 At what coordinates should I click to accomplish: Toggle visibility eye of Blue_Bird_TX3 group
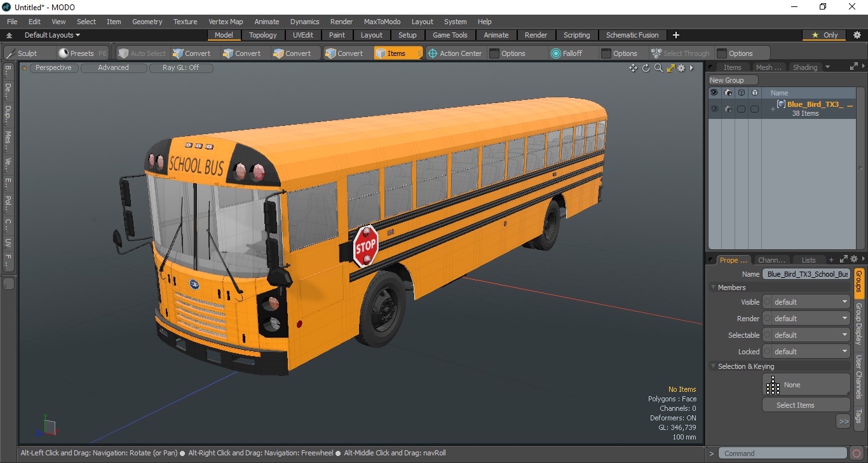(714, 109)
